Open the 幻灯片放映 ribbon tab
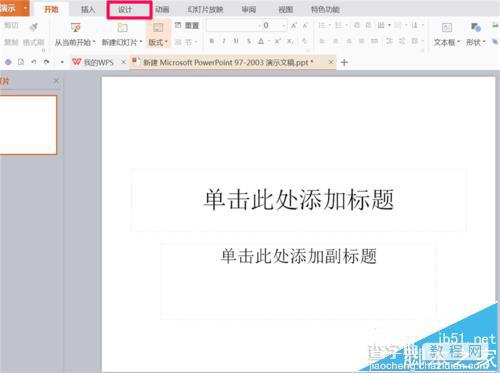Image resolution: width=500 pixels, height=373 pixels. 205,9
